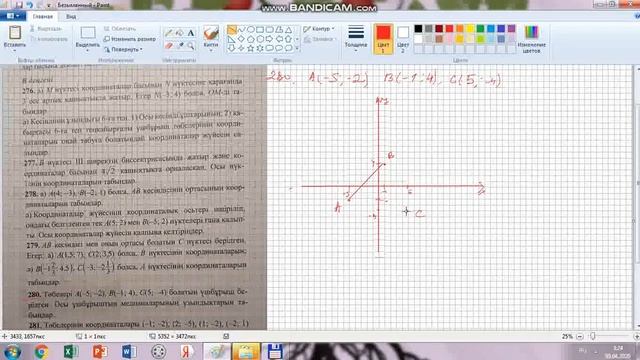Pick the black color swatch
The image size is (640, 360).
(418, 29)
